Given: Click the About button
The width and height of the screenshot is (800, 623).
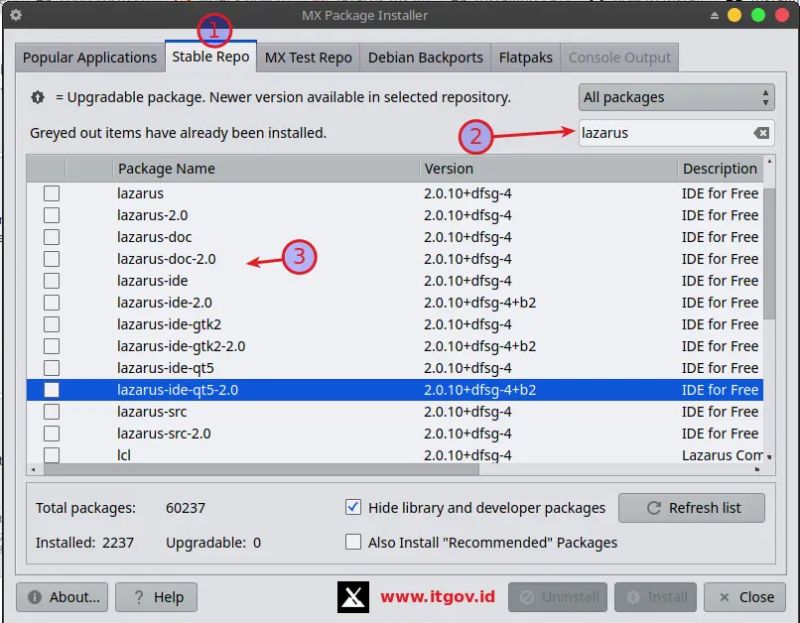Looking at the screenshot, I should (62, 597).
